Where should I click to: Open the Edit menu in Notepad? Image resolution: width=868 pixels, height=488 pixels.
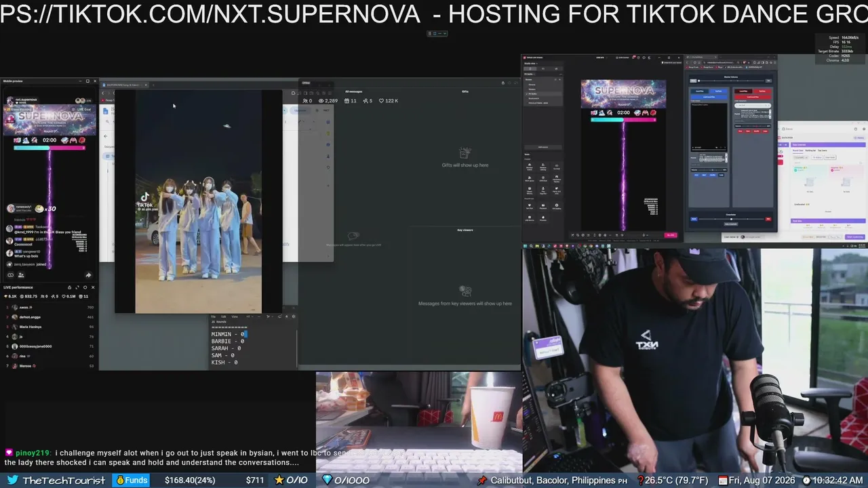click(224, 317)
